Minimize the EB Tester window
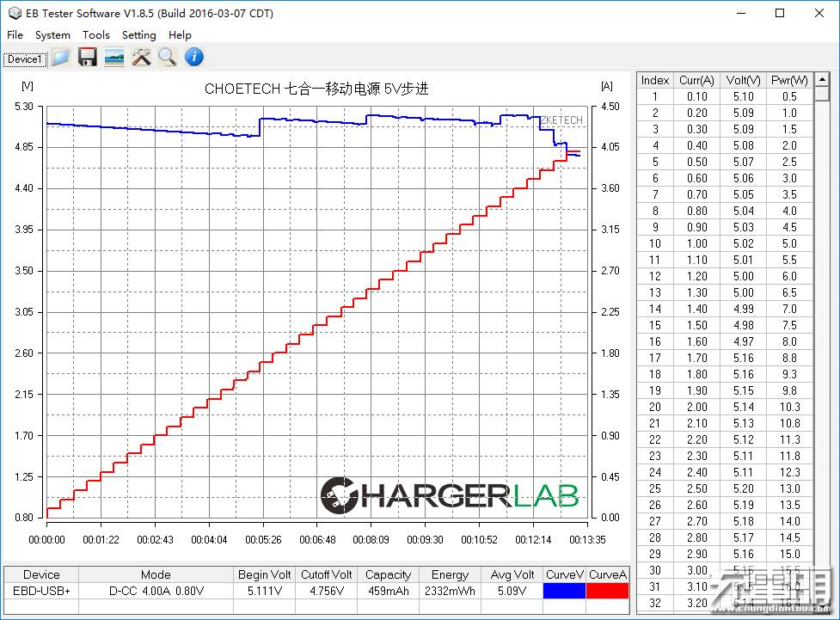Screen dimensions: 840x620 (x=741, y=13)
